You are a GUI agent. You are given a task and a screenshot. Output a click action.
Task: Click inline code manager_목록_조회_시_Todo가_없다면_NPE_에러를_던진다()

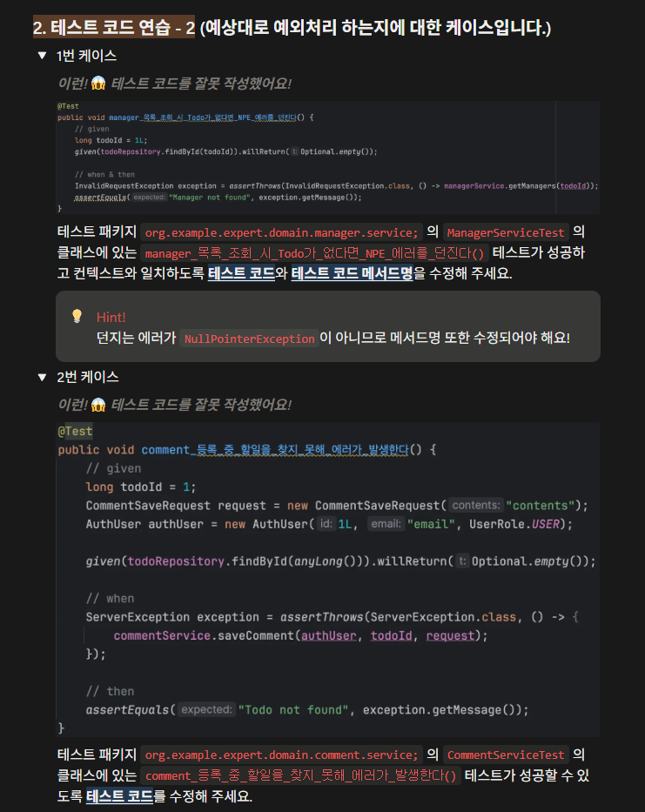(x=314, y=253)
